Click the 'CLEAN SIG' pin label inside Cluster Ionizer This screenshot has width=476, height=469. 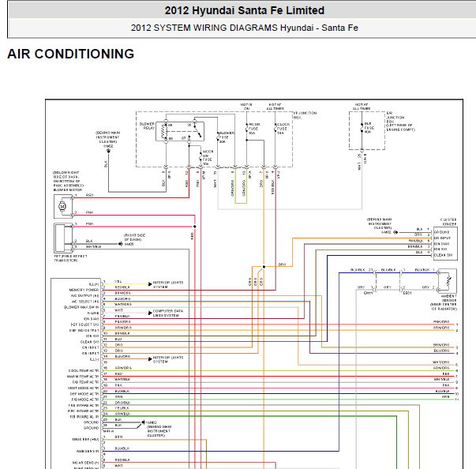click(x=443, y=255)
